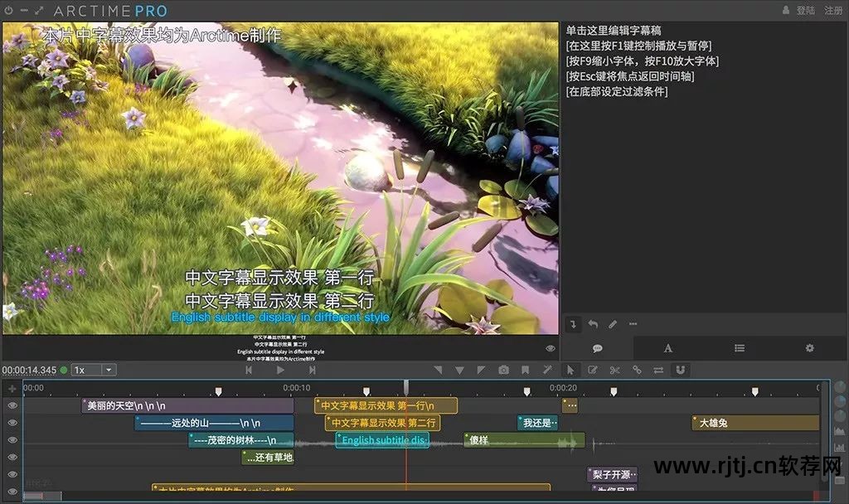The image size is (849, 504).
Task: Click the undo arrow under script panel
Action: [593, 324]
